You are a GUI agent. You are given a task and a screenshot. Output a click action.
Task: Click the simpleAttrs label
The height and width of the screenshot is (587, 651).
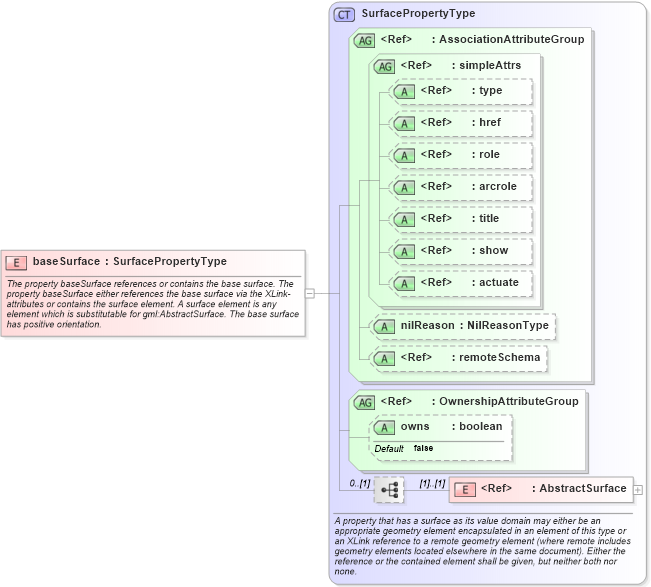coord(490,65)
